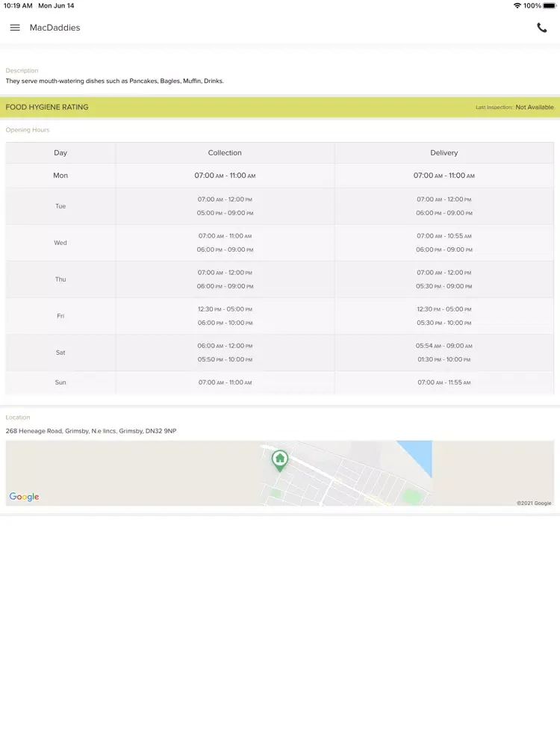Open the hamburger menu
This screenshot has height=747, width=560.
tap(15, 28)
